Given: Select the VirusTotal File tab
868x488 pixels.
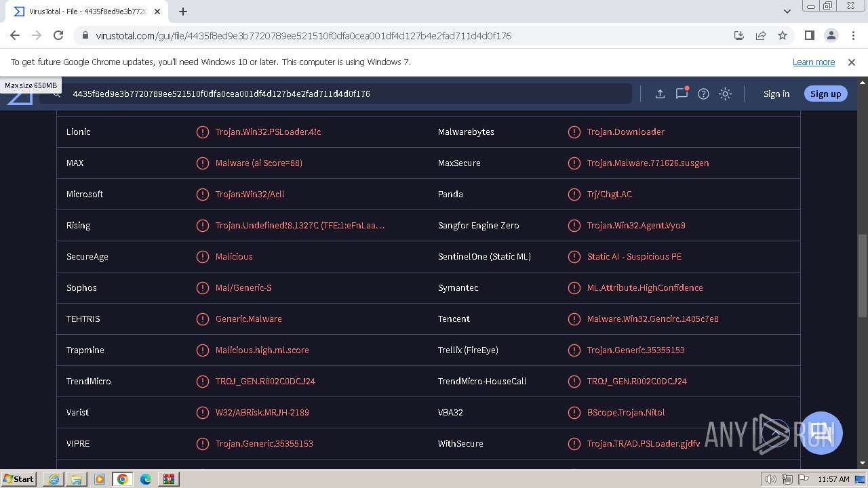Looking at the screenshot, I should coord(87,12).
